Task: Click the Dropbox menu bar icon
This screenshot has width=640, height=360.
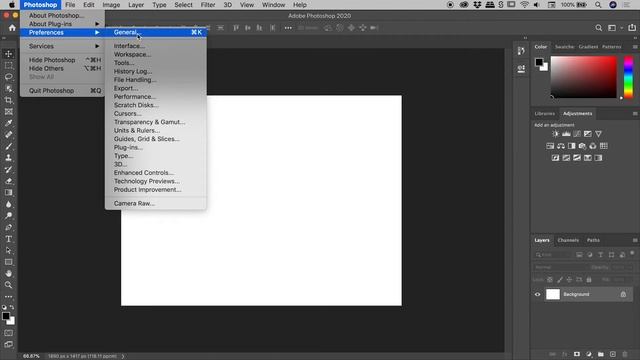Action: (477, 5)
